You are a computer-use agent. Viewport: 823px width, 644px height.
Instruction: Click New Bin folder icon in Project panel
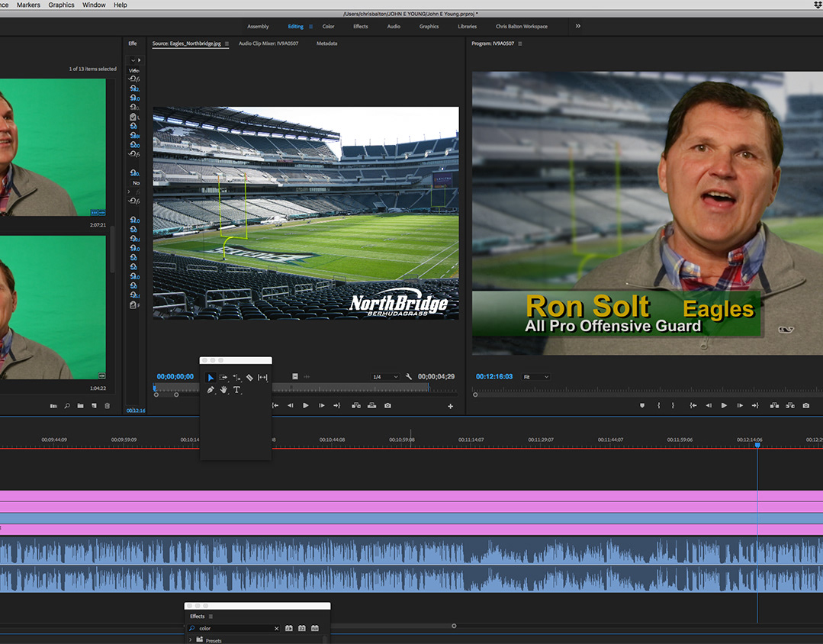pos(80,406)
